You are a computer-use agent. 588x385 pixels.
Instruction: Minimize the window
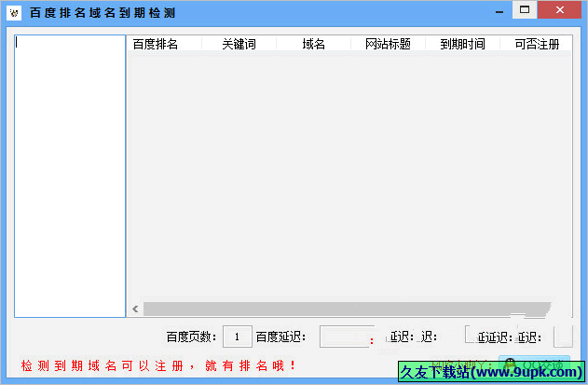tap(499, 11)
